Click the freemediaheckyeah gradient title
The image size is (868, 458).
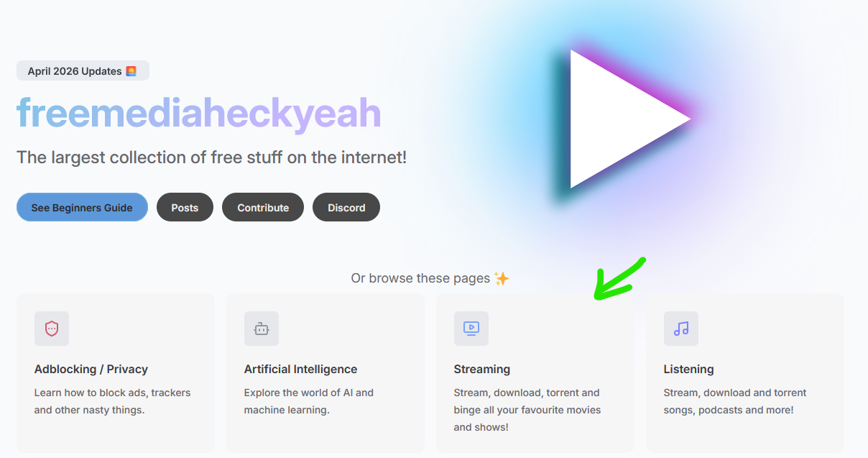(x=199, y=113)
